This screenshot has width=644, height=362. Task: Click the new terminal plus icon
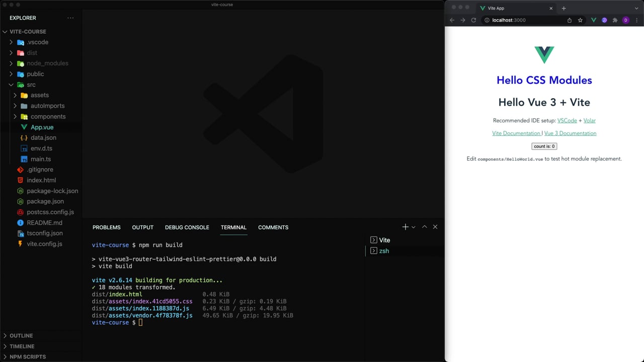click(405, 227)
